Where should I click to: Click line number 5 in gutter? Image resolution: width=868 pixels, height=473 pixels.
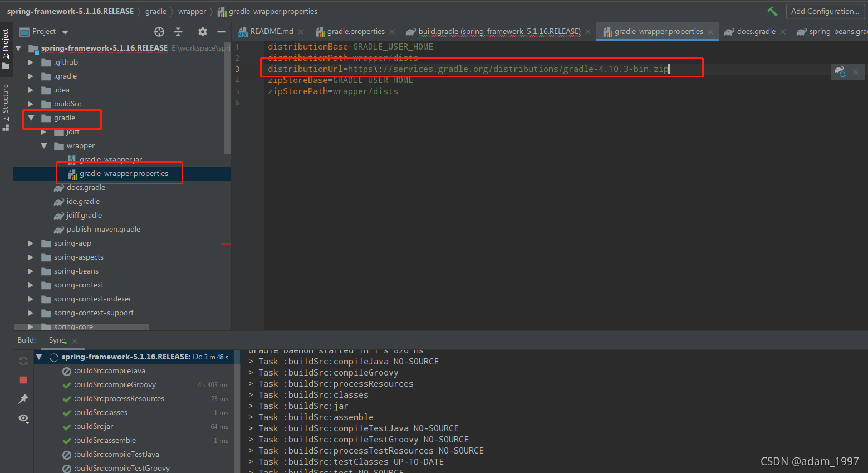(237, 91)
